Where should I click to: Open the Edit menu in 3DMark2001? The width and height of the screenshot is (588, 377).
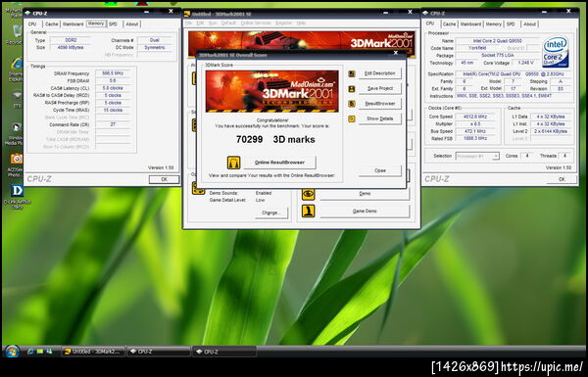(200, 24)
